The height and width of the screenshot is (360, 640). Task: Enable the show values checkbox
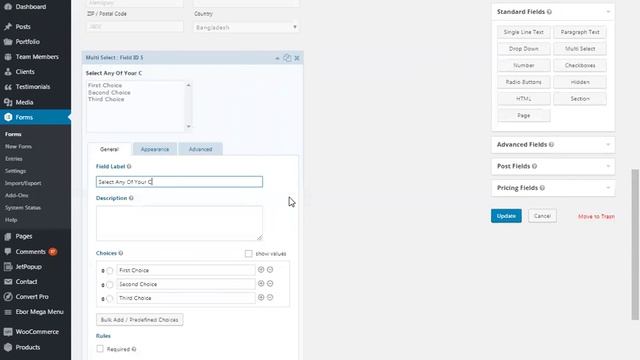[x=248, y=254]
